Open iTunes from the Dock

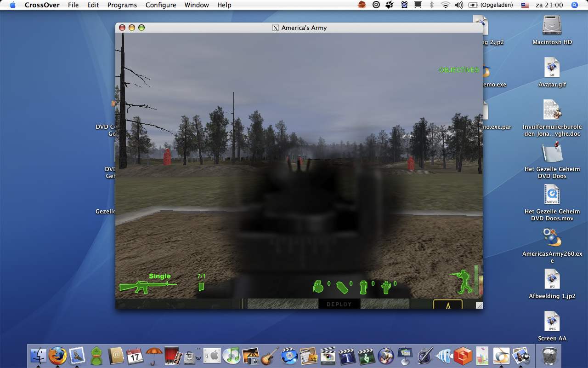[232, 356]
